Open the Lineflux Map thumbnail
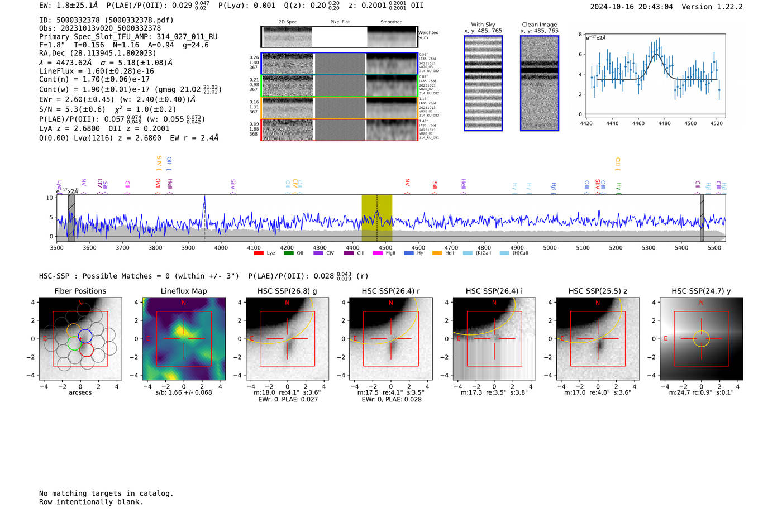 click(184, 339)
